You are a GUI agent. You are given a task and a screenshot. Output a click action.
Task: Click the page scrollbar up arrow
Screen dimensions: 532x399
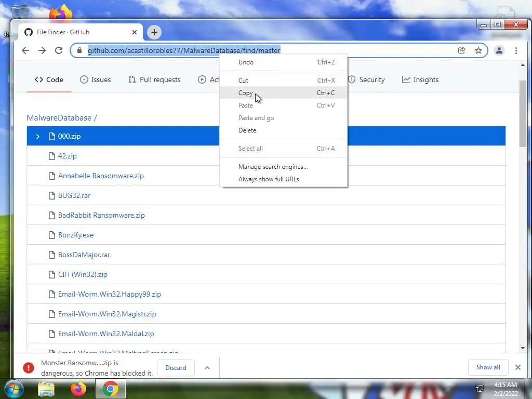click(523, 65)
